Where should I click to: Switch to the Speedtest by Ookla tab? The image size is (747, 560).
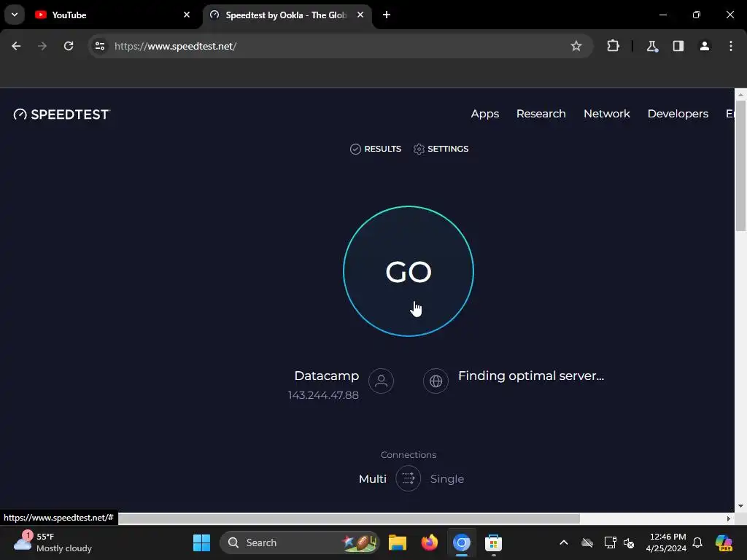tap(287, 15)
